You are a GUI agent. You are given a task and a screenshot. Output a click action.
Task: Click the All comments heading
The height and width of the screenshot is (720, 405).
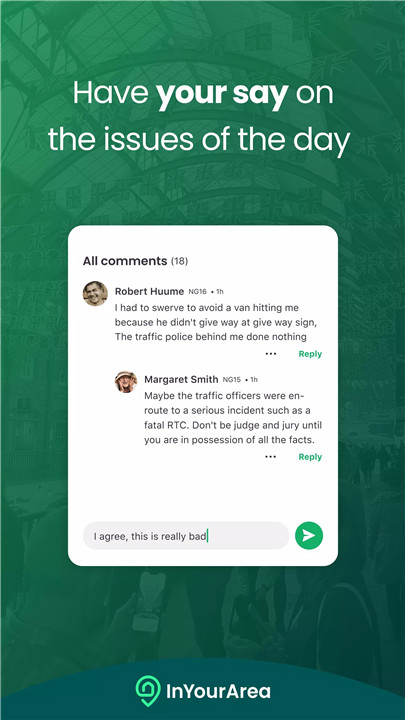coord(125,261)
